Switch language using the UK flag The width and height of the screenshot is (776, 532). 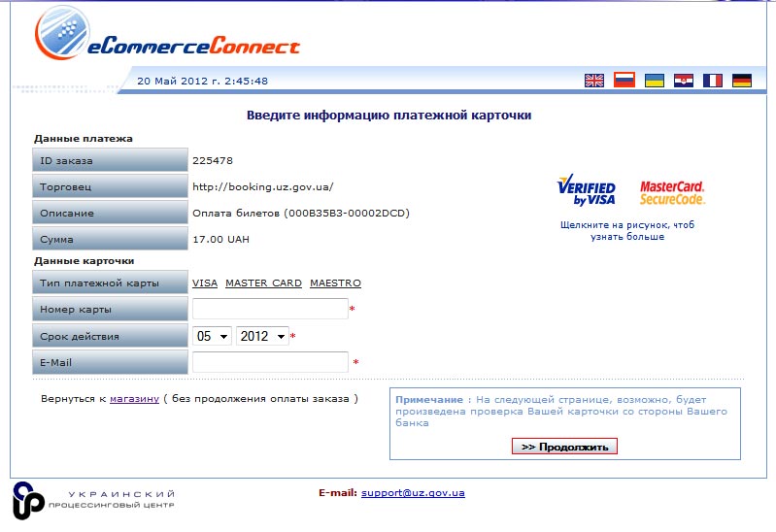coord(594,81)
